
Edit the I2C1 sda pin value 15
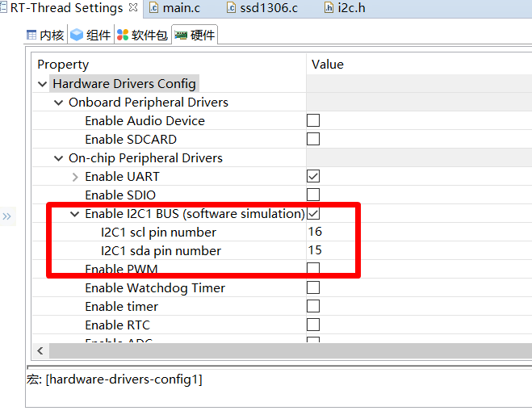click(315, 250)
